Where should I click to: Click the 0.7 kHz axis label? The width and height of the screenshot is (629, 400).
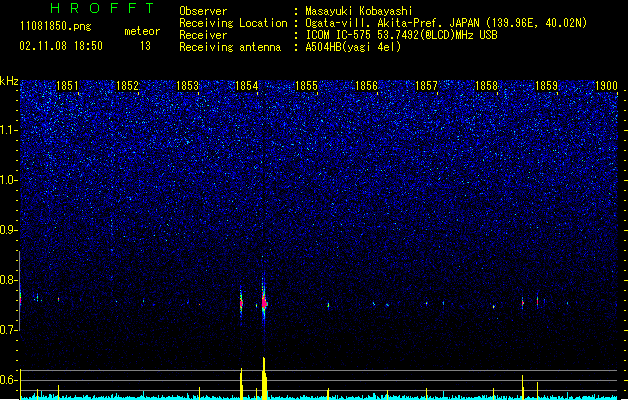pyautogui.click(x=9, y=330)
